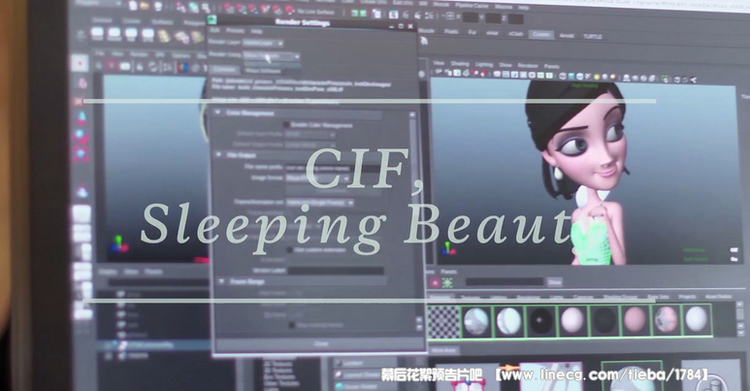750x391 pixels.
Task: Click the Show button in Hypershade
Action: click(x=554, y=282)
